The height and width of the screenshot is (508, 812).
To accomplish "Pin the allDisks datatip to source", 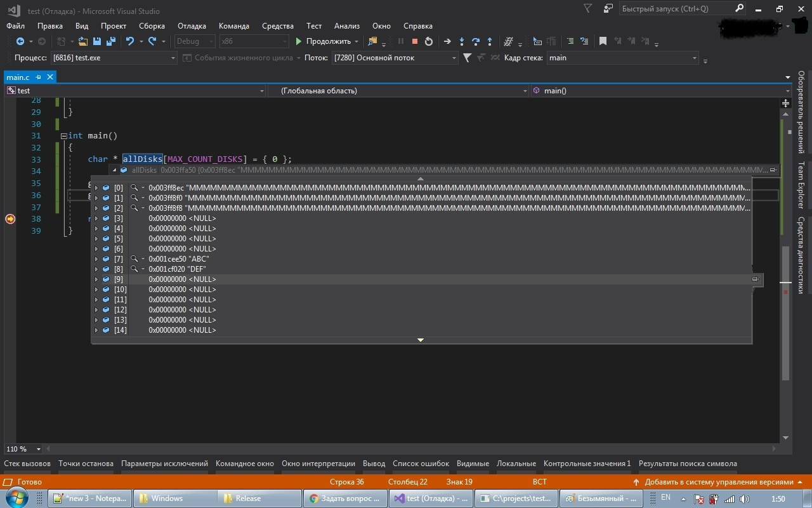I will click(773, 170).
